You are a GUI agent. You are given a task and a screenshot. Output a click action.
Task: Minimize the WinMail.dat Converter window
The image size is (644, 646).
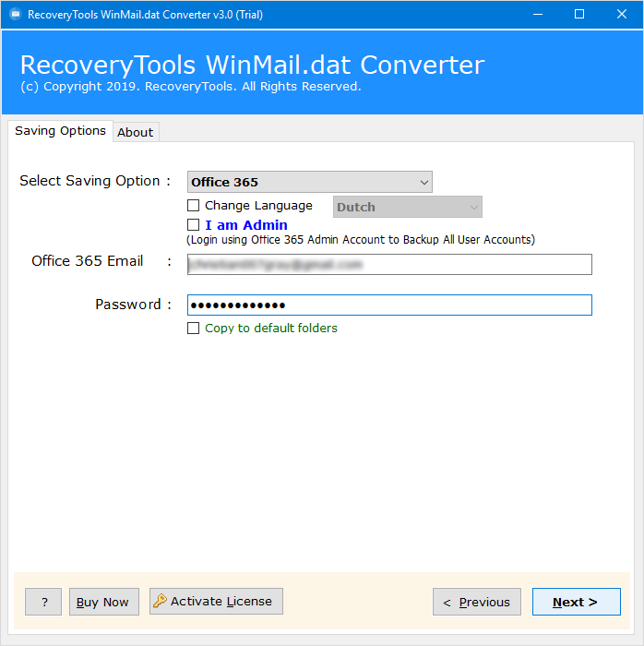pos(537,15)
